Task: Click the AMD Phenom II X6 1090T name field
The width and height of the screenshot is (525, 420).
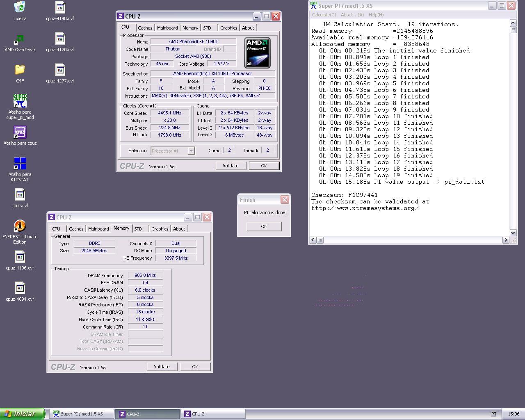Action: [193, 41]
